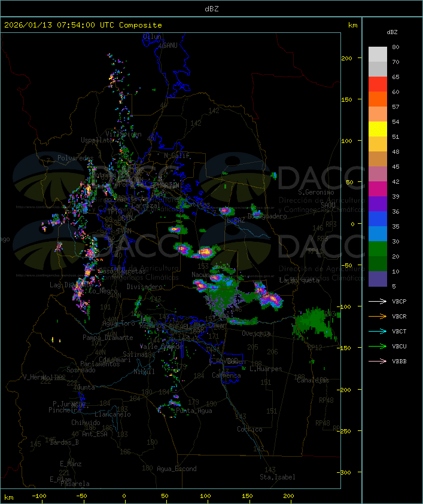Viewport: 423px width, 504px height.
Task: Click the large green echo near RP12
Action: click(x=313, y=321)
